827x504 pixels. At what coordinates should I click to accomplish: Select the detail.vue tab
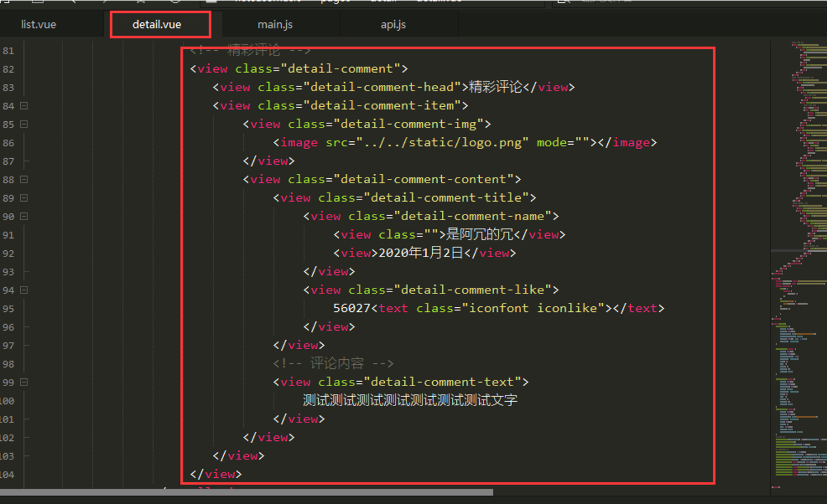click(x=157, y=25)
